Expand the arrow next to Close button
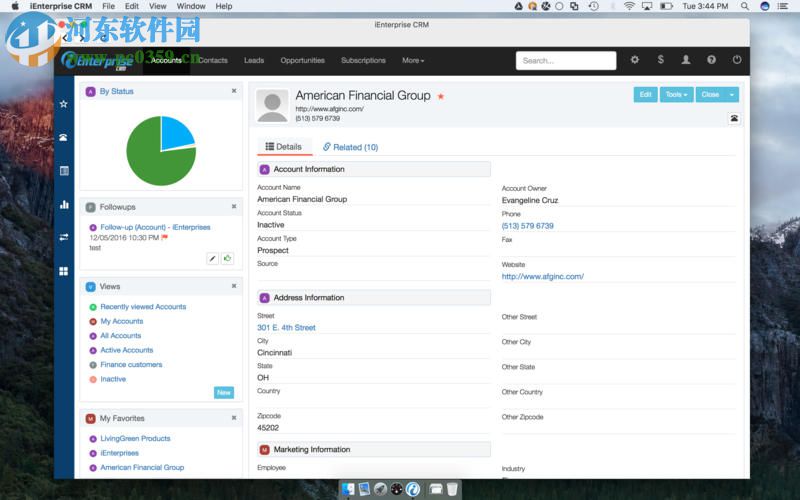 (x=732, y=94)
